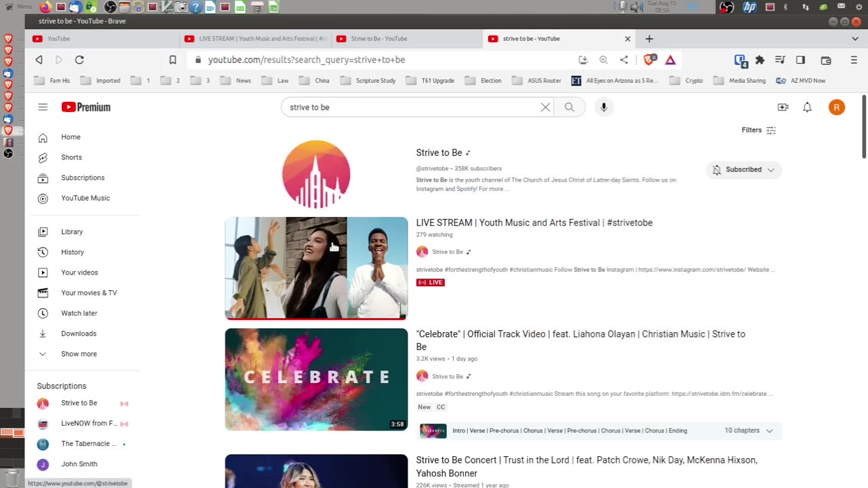Viewport: 868px width, 488px height.
Task: Click the Extensions puzzle piece icon
Action: point(760,60)
